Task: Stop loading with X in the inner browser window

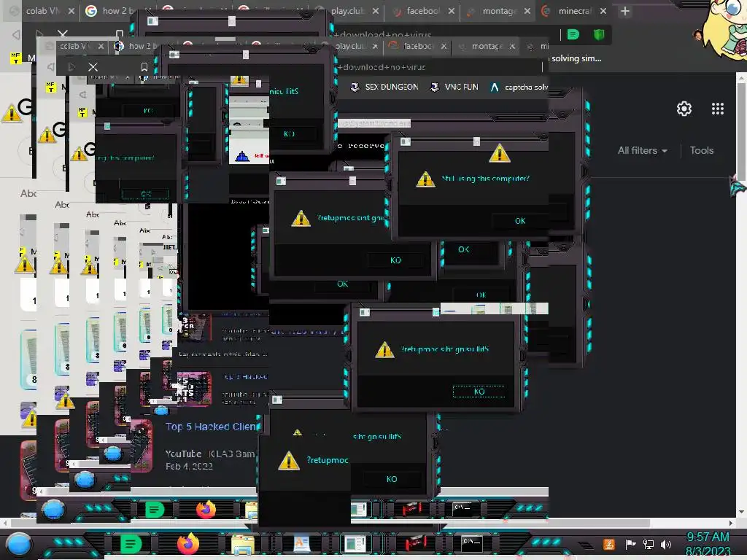Action: 93,67
